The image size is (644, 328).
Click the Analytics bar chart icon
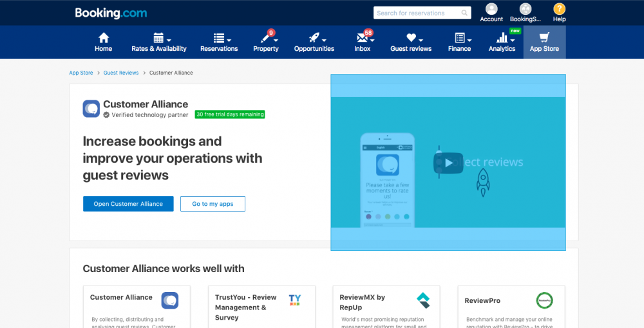pyautogui.click(x=502, y=38)
